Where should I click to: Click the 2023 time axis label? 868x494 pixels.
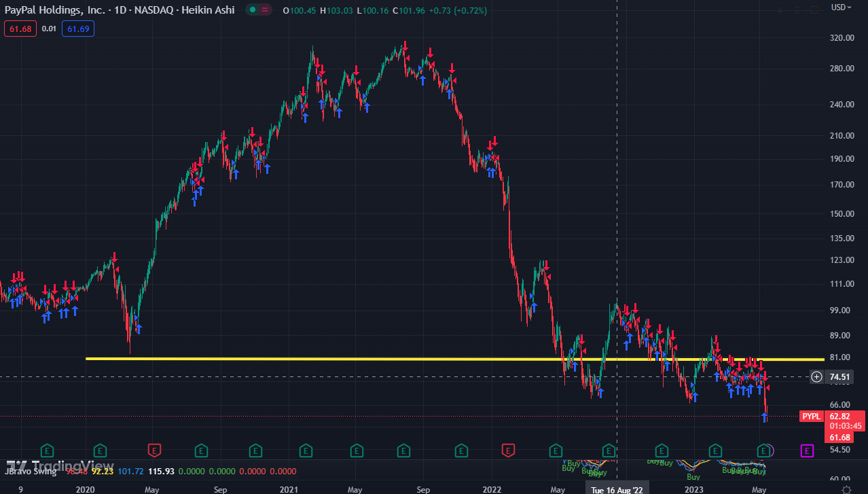(x=693, y=489)
